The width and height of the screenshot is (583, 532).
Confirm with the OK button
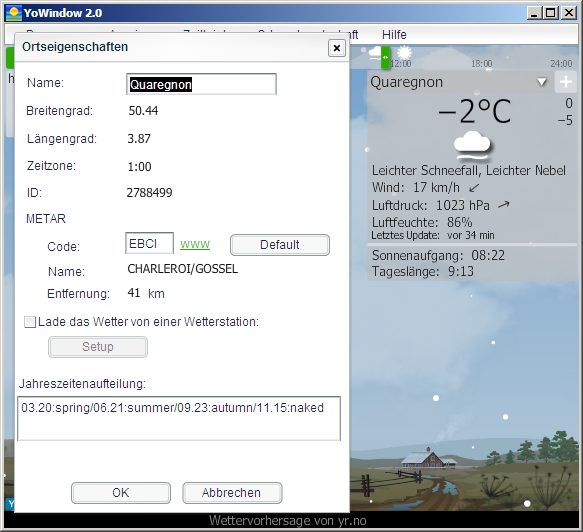pyautogui.click(x=121, y=493)
